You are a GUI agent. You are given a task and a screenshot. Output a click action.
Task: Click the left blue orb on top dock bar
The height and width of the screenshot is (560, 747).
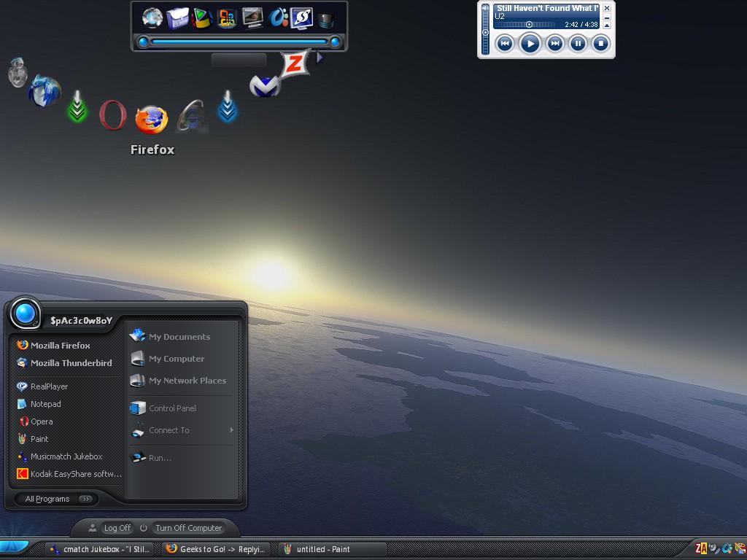[x=143, y=42]
